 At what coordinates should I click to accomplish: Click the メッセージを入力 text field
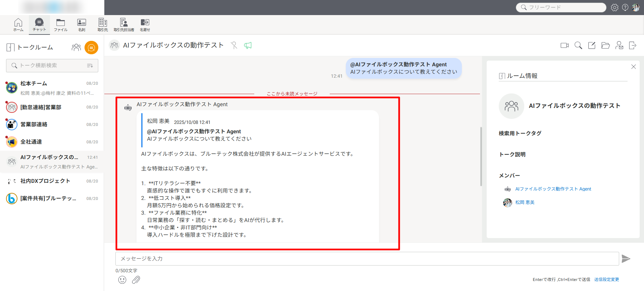367,259
